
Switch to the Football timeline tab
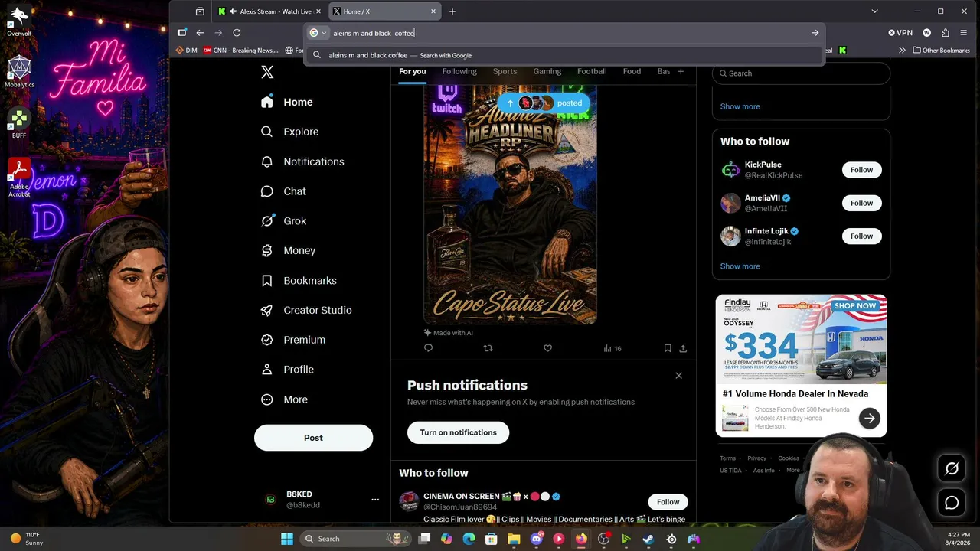[x=592, y=71]
